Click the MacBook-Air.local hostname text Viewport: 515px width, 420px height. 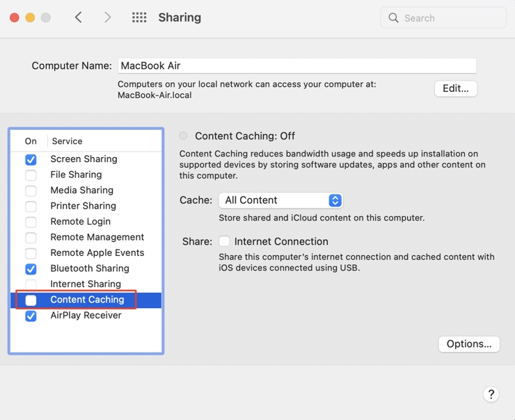[x=154, y=95]
